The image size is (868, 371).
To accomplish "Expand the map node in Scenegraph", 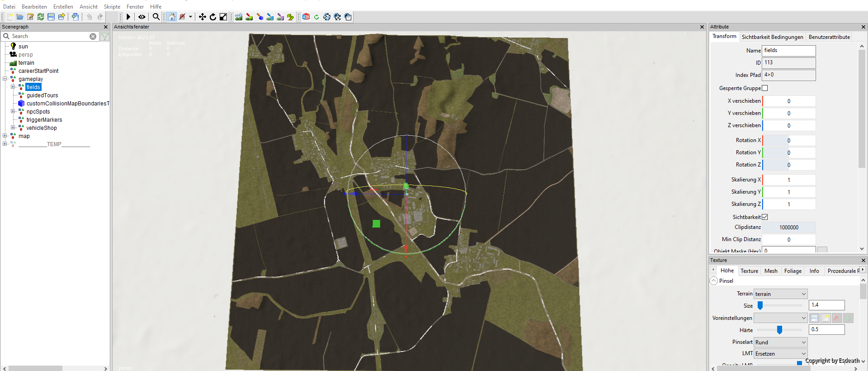I will [x=5, y=136].
